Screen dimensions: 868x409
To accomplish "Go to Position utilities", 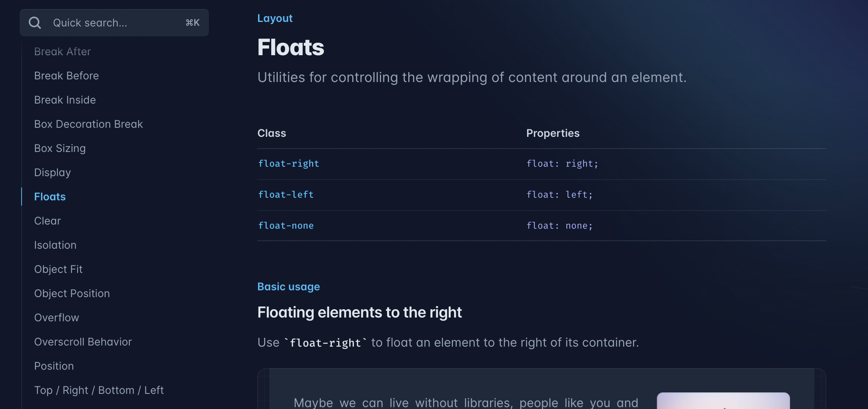I will point(54,366).
